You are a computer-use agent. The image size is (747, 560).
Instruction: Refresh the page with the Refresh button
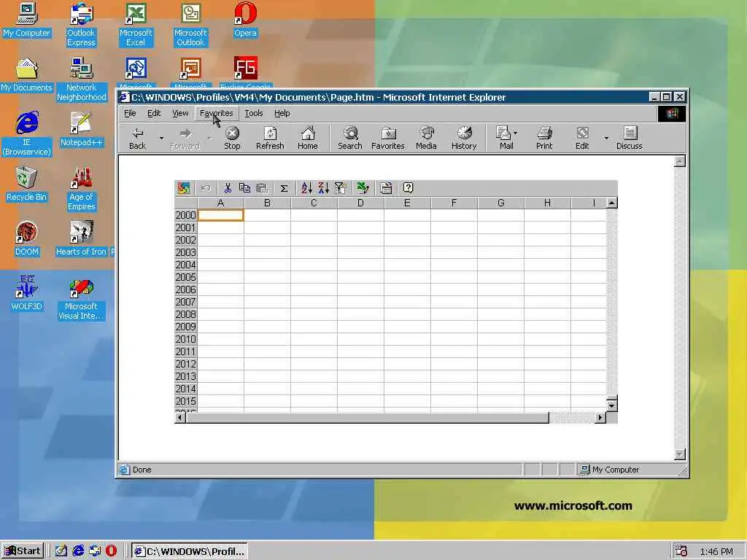(x=270, y=139)
